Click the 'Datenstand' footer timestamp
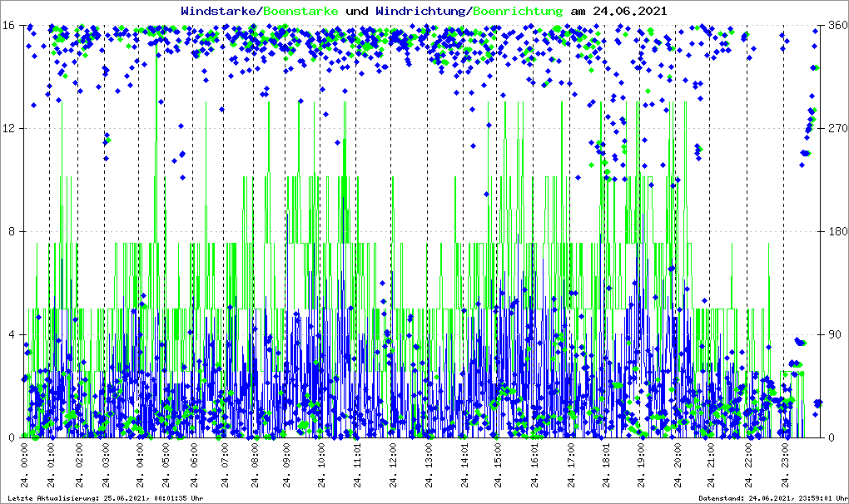849x504 pixels. tap(776, 497)
